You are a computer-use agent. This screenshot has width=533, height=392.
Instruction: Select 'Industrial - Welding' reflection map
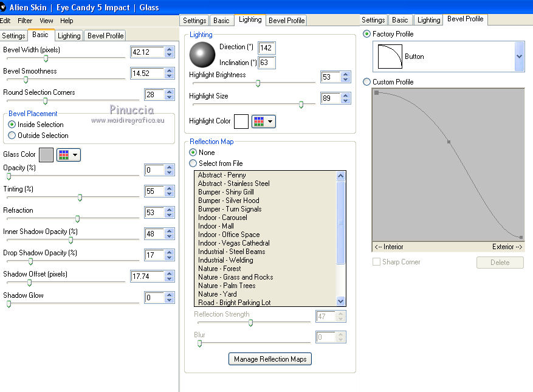(x=225, y=260)
